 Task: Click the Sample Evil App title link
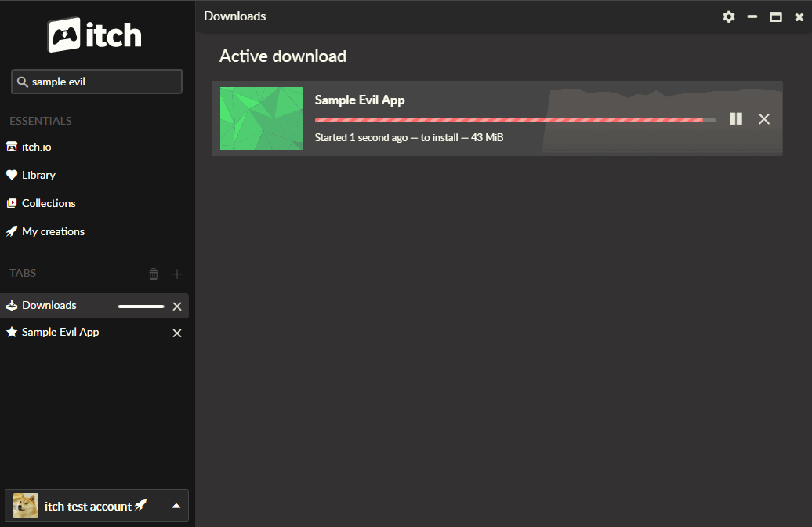(x=360, y=100)
